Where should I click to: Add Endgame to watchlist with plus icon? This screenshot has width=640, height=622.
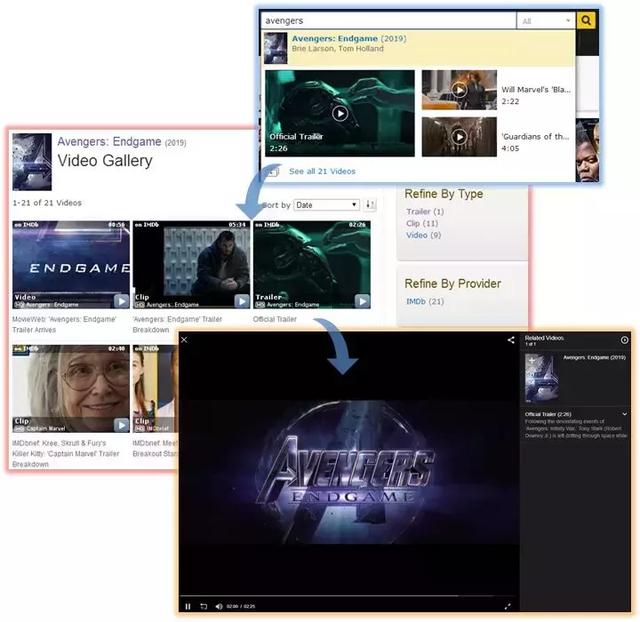pos(531,360)
